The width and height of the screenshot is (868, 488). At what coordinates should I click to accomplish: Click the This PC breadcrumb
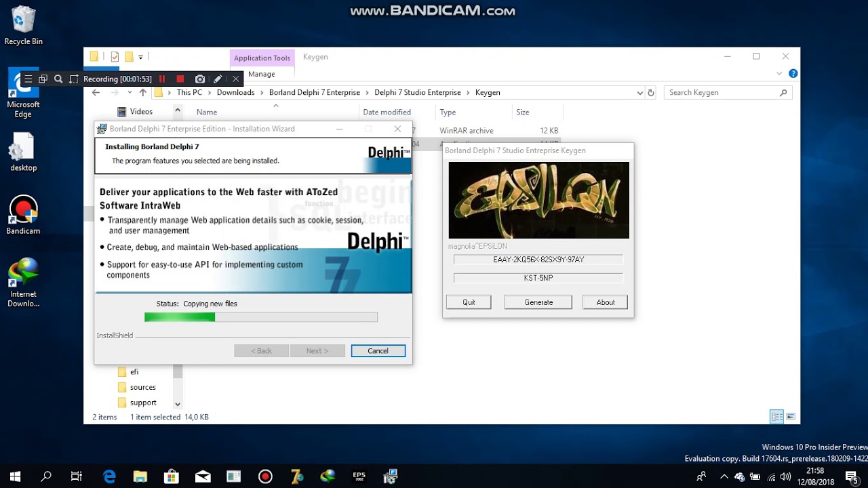point(189,93)
